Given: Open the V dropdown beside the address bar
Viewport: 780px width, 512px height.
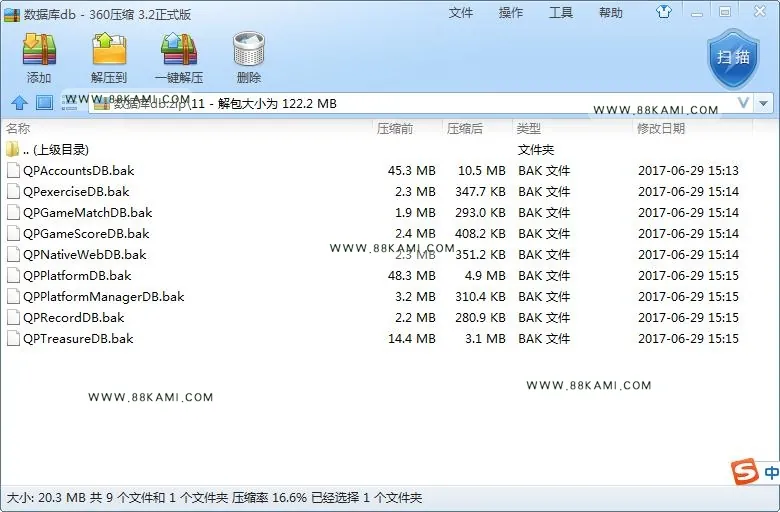Looking at the screenshot, I should 743,103.
